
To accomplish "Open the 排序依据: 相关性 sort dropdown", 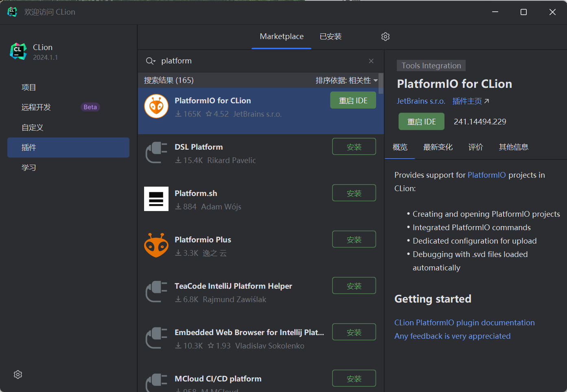I will point(347,81).
